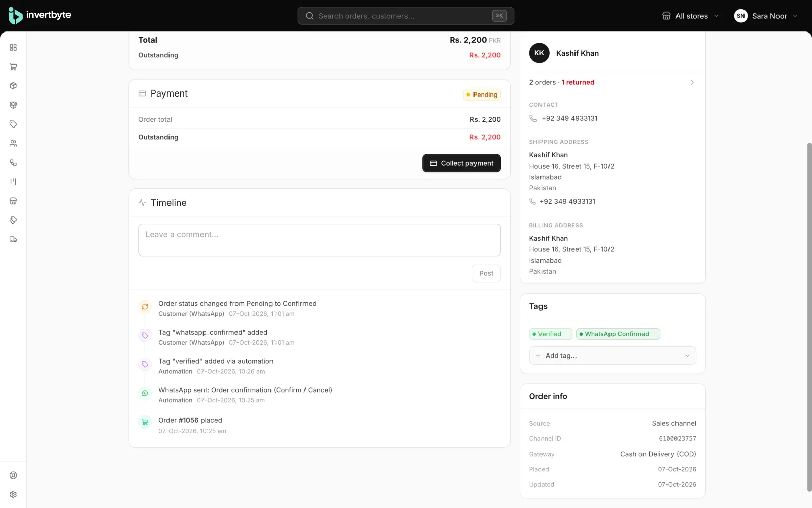This screenshot has height=508, width=812.
Task: Open Kashif Khan customer profile link
Action: pos(577,53)
